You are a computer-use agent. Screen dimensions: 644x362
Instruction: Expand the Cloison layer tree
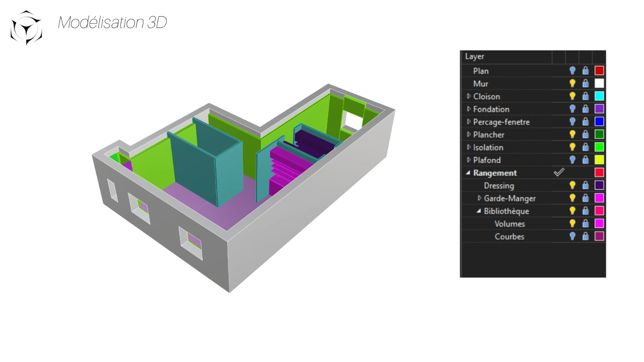468,96
